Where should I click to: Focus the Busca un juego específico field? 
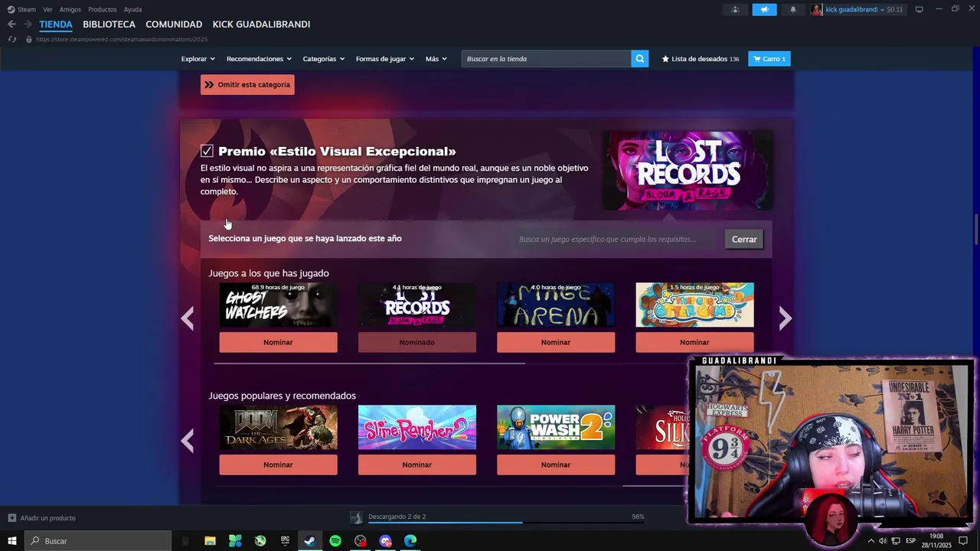point(616,239)
